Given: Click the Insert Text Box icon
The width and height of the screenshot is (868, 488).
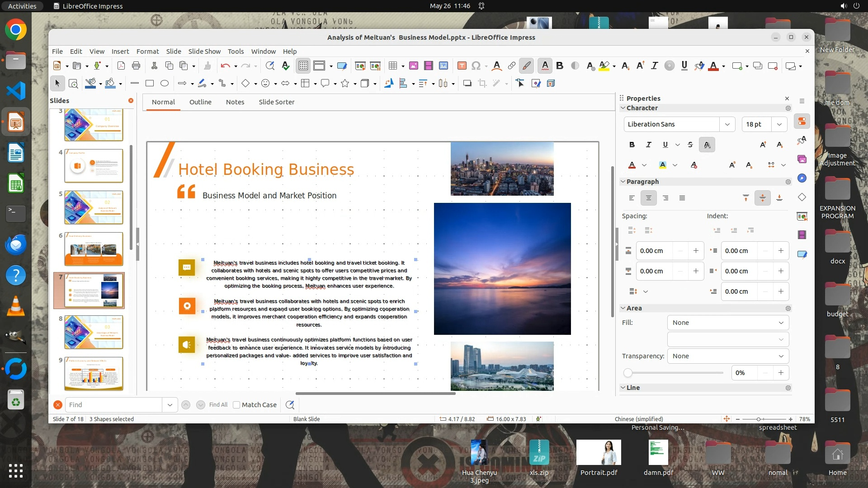Looking at the screenshot, I should [462, 66].
